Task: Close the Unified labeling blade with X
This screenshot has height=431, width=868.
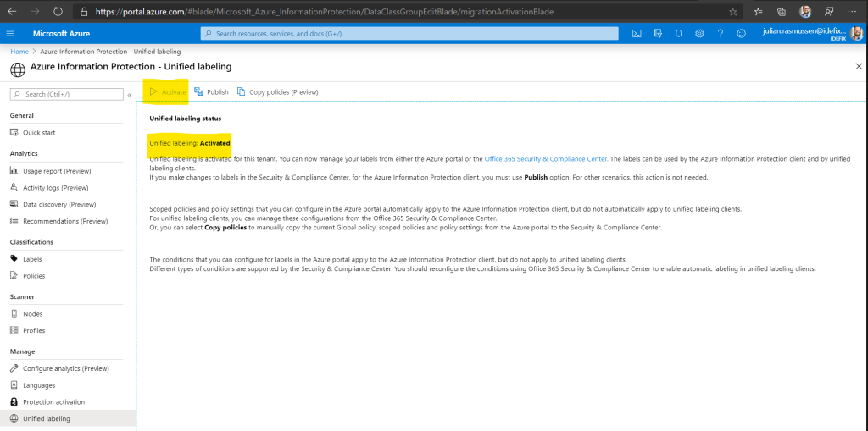Action: [860, 66]
